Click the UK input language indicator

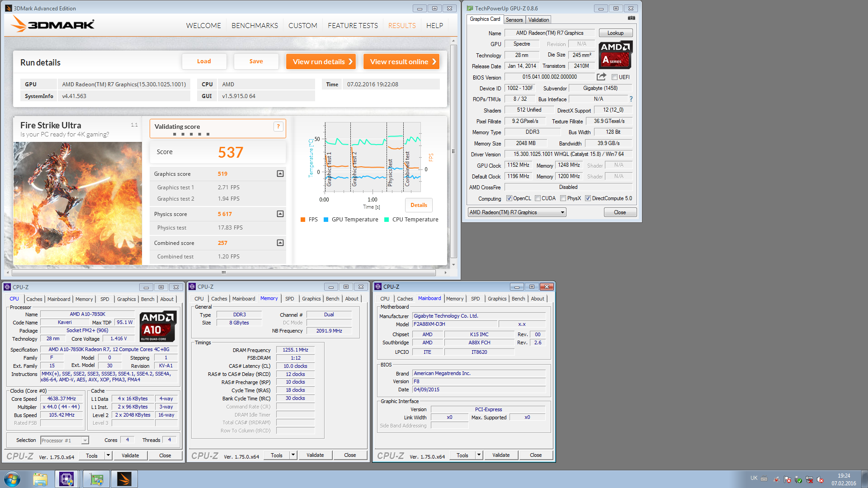(754, 478)
